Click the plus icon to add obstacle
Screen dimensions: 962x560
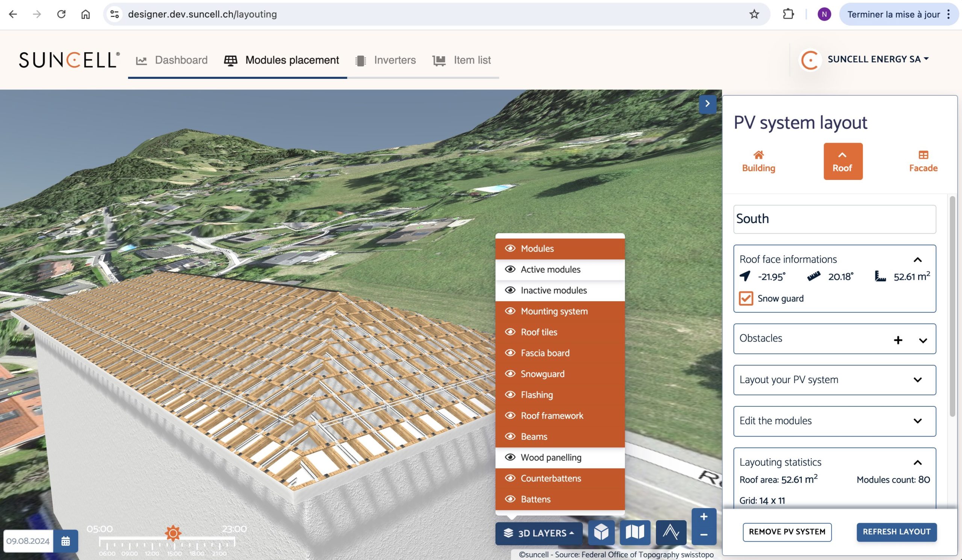click(898, 340)
